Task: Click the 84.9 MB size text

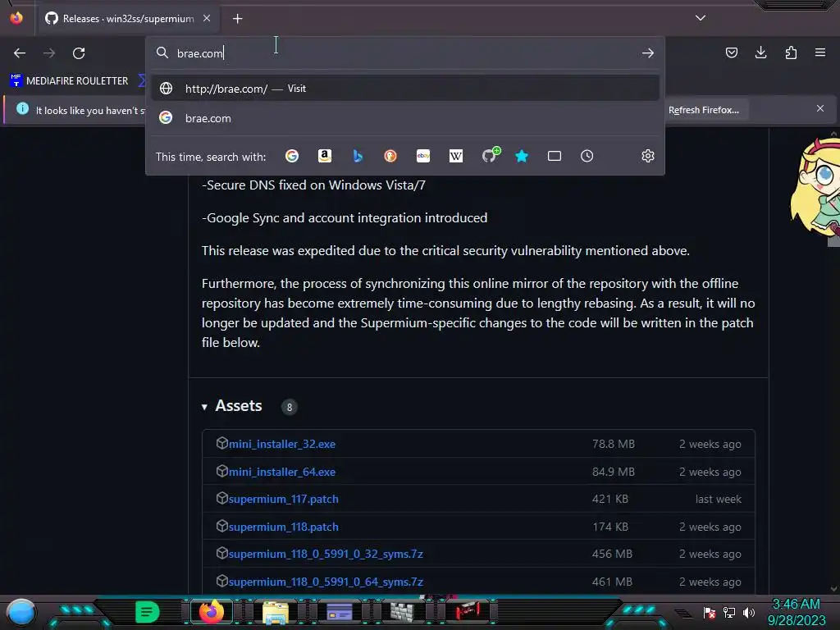Action: click(614, 472)
